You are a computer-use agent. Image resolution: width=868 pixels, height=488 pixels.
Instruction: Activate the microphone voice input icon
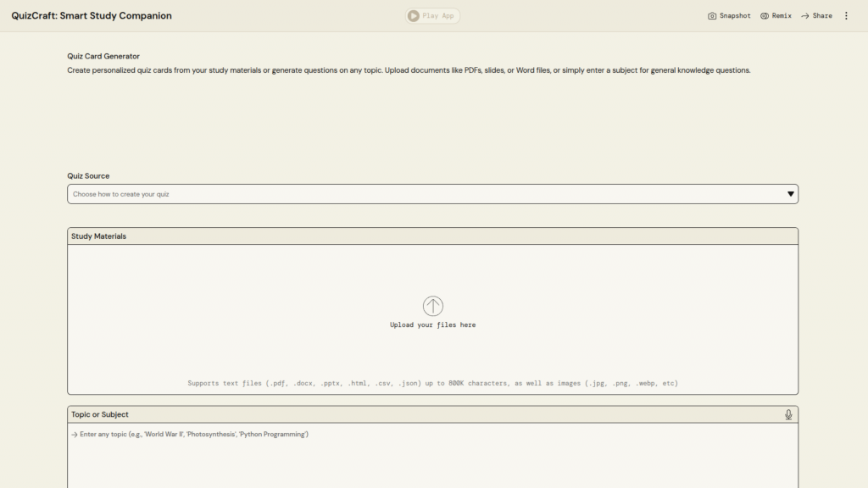(788, 414)
